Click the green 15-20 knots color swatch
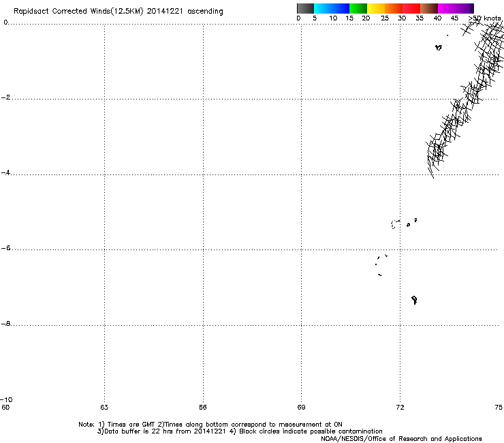 pos(358,8)
